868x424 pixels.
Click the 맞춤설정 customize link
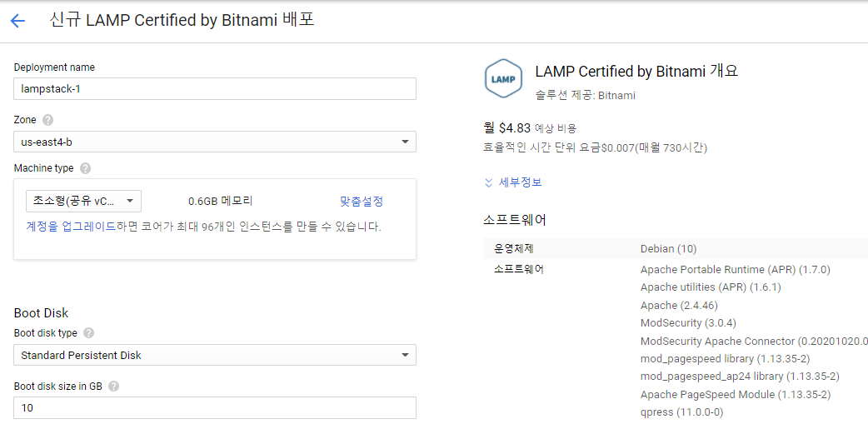(362, 201)
